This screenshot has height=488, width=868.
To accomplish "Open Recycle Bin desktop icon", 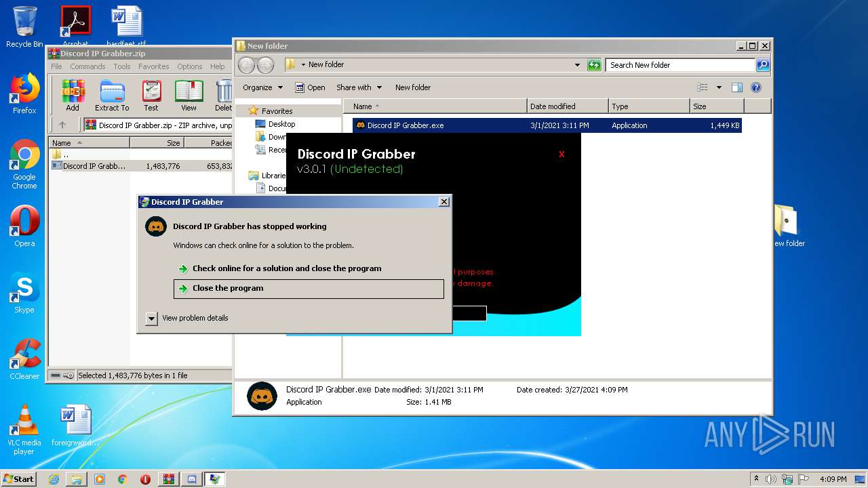I will pyautogui.click(x=24, y=27).
